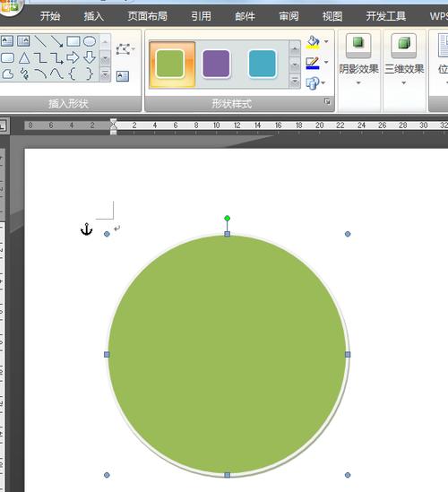Viewport: 448px width, 492px height.
Task: Open the shape fill color dropdown arrow
Action: [326, 42]
